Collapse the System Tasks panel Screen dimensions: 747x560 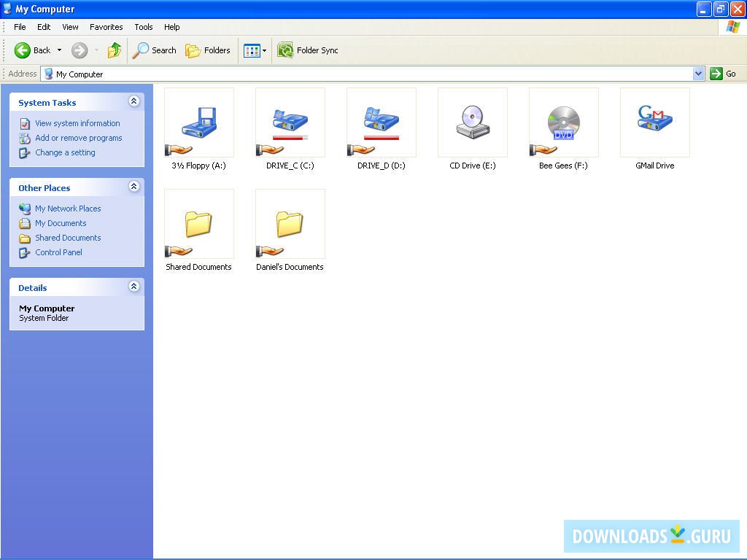pyautogui.click(x=133, y=101)
